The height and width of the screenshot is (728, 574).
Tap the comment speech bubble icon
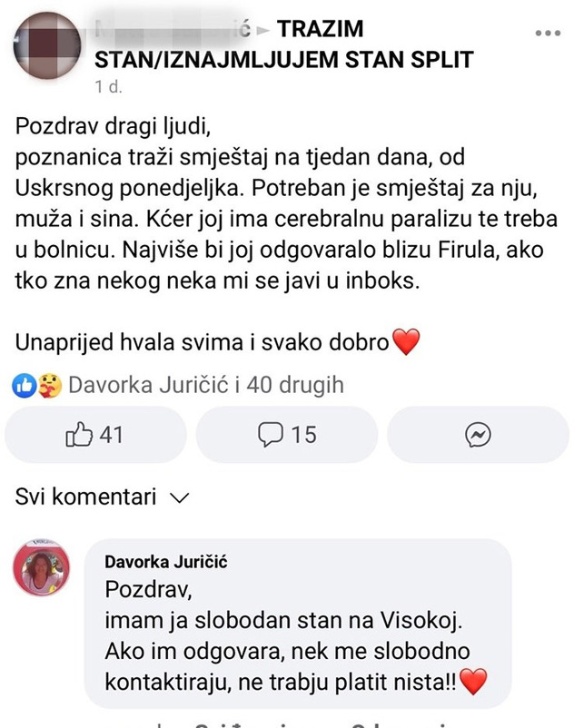point(286,435)
